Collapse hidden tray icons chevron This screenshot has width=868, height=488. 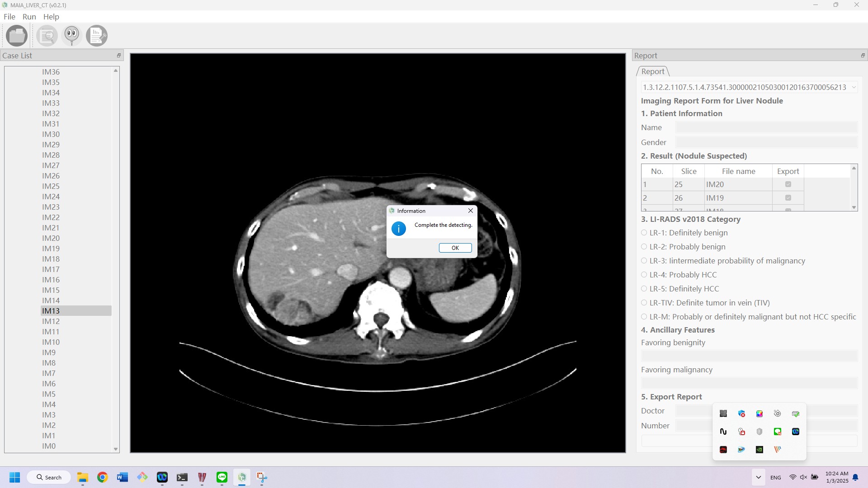(758, 477)
